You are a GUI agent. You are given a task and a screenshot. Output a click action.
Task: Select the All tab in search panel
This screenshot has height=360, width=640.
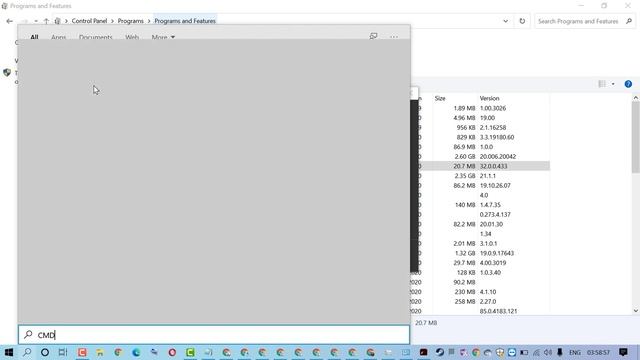pyautogui.click(x=34, y=37)
